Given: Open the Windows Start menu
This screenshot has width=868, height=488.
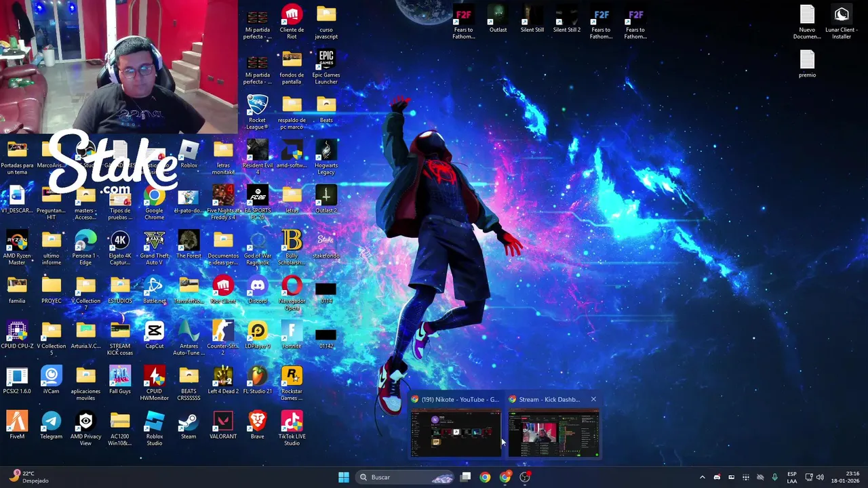Looking at the screenshot, I should click(x=344, y=477).
